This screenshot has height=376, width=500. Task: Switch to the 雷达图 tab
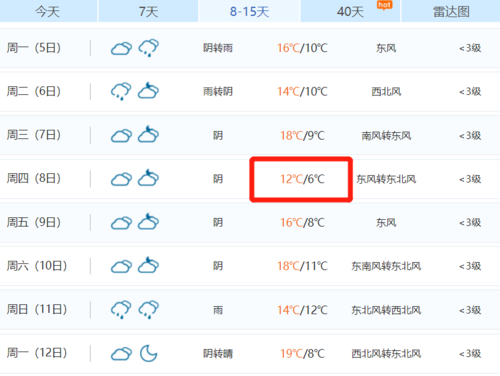[x=451, y=11]
